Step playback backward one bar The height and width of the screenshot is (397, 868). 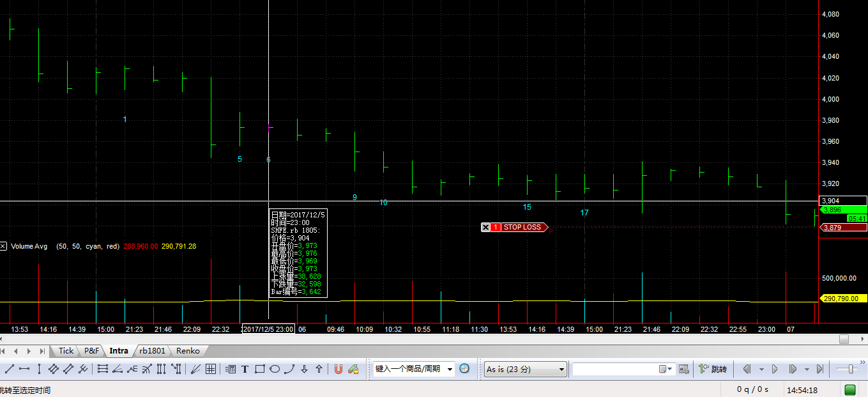[x=746, y=369]
